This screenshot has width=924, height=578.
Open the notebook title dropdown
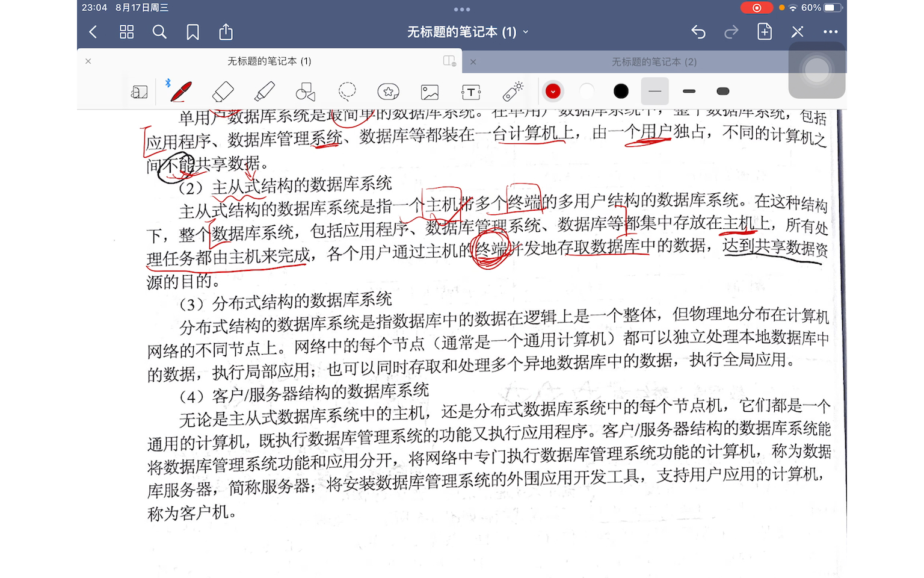pyautogui.click(x=468, y=32)
